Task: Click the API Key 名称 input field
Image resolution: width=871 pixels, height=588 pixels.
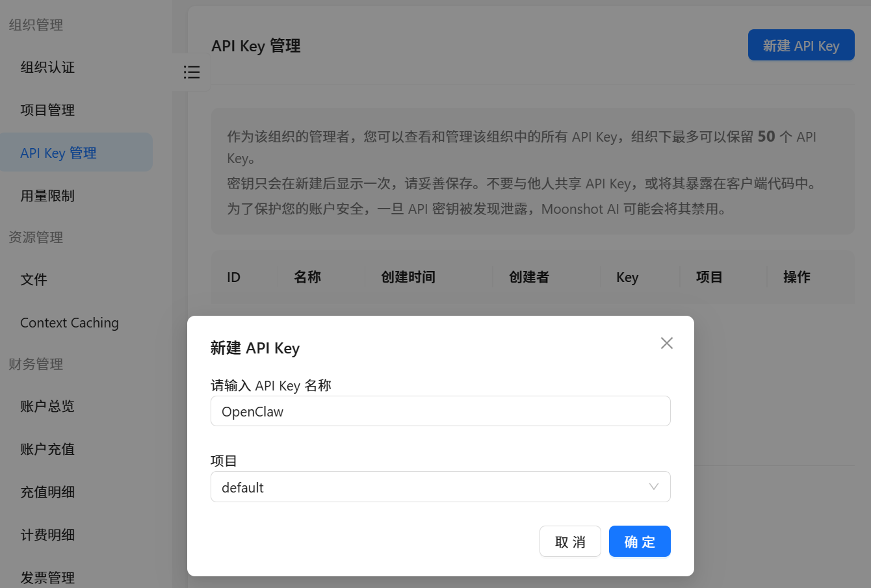Action: coord(440,411)
